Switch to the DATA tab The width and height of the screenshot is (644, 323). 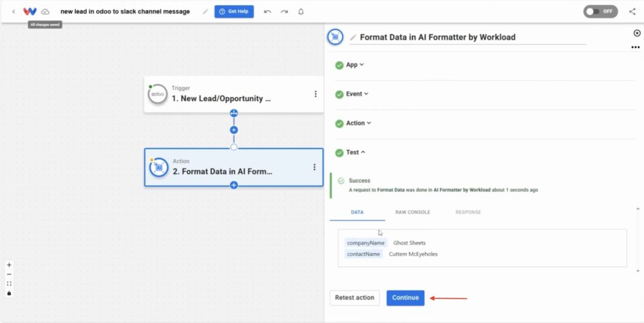point(357,212)
